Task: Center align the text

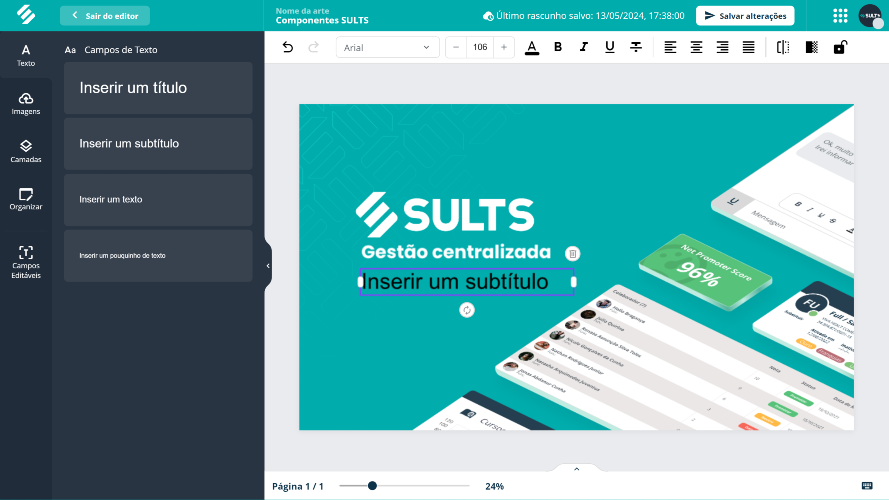Action: (x=696, y=47)
